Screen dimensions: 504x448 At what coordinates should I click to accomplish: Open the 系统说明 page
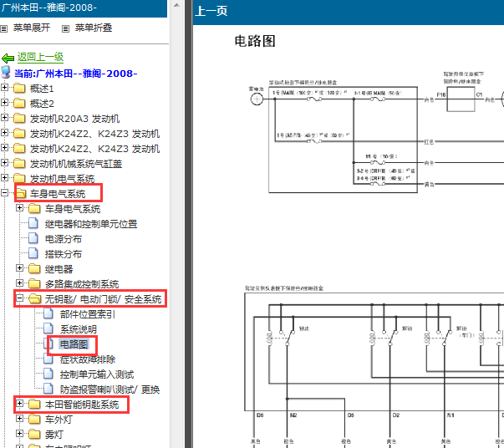pyautogui.click(x=79, y=329)
